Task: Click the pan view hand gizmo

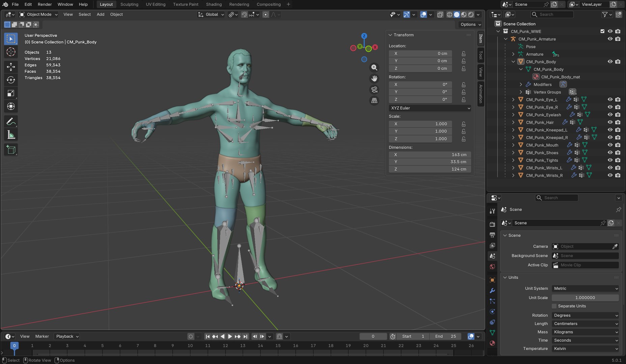Action: pyautogui.click(x=374, y=79)
